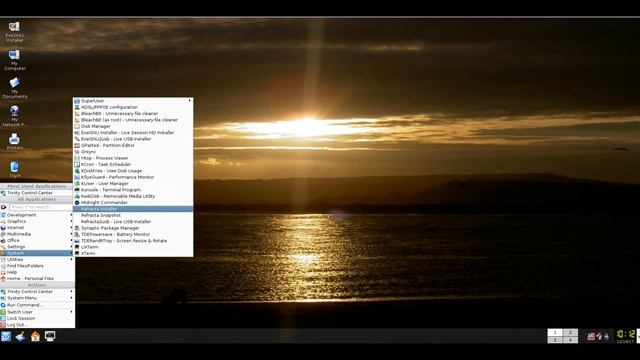The image size is (640, 360).
Task: Expand the Office category
Action: click(37, 240)
